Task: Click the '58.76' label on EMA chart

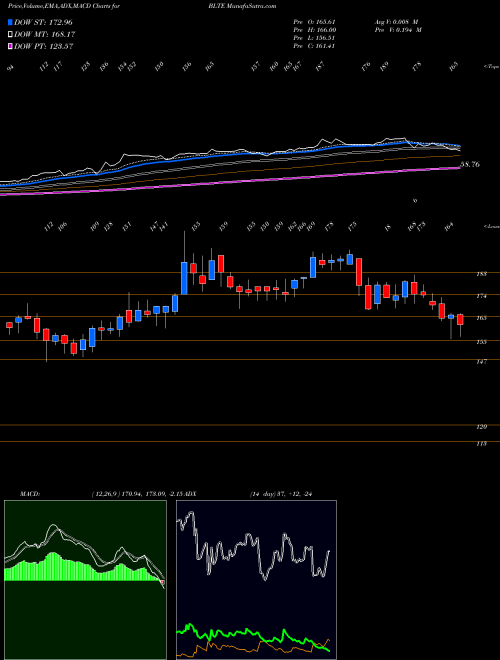Action: (470, 165)
